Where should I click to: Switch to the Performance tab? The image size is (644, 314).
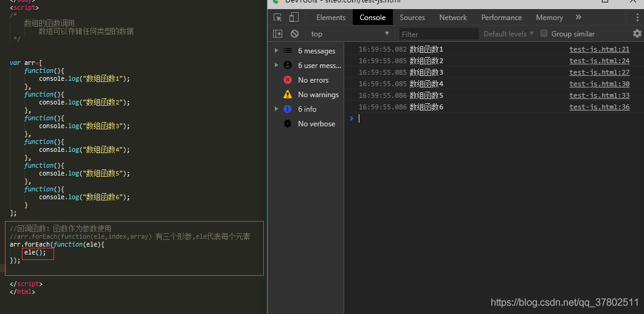[502, 17]
